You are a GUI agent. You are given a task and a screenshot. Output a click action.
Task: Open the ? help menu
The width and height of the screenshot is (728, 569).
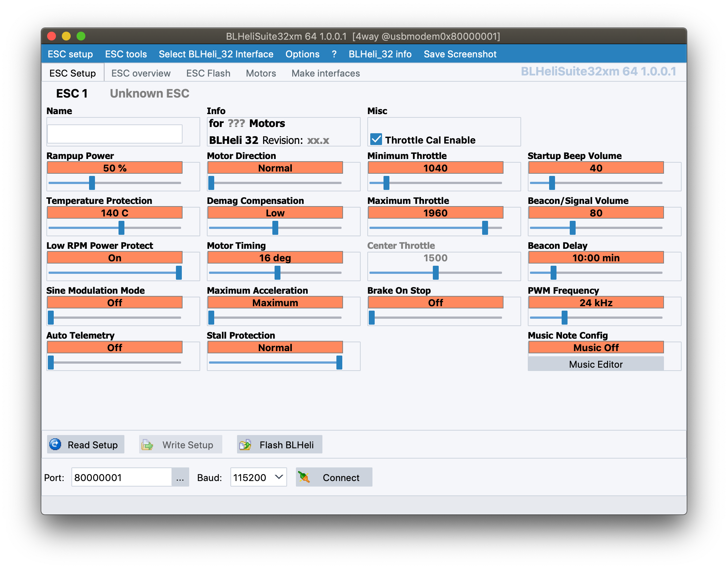pos(334,54)
